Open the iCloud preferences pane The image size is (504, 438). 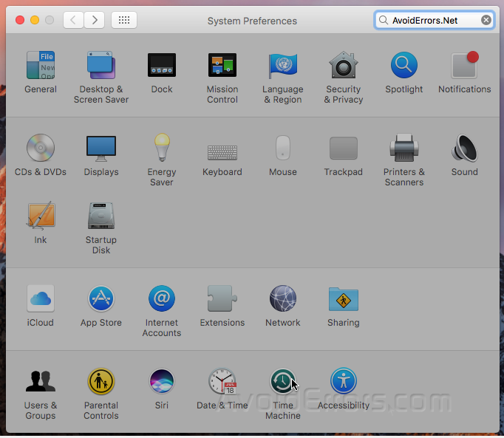click(x=40, y=299)
